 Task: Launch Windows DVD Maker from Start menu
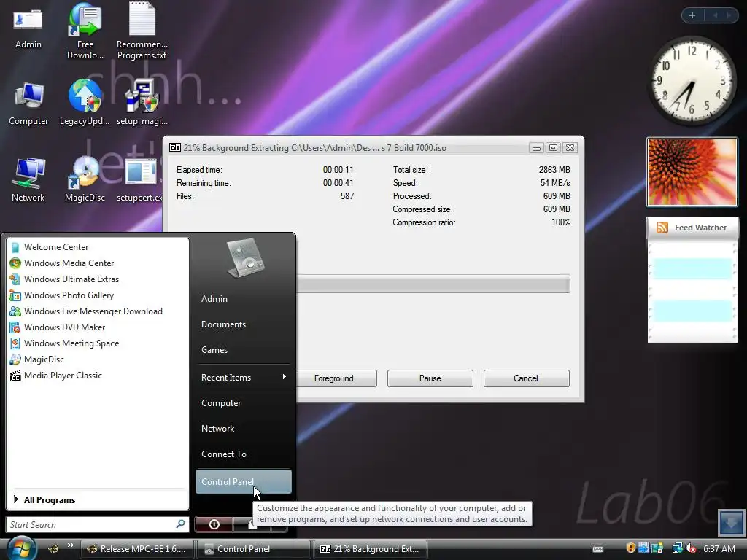(98, 327)
